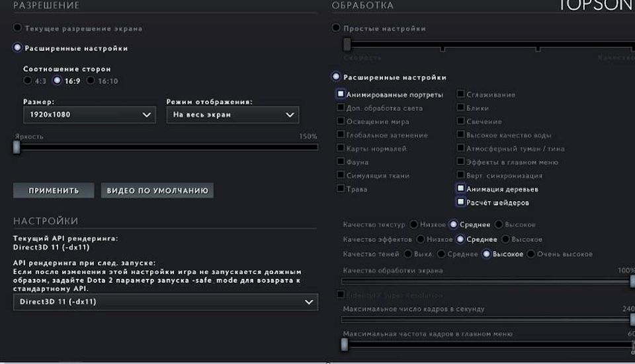Screen dimensions: 635x364
Task: Enable the Сглаживание checkbox
Action: tap(460, 94)
